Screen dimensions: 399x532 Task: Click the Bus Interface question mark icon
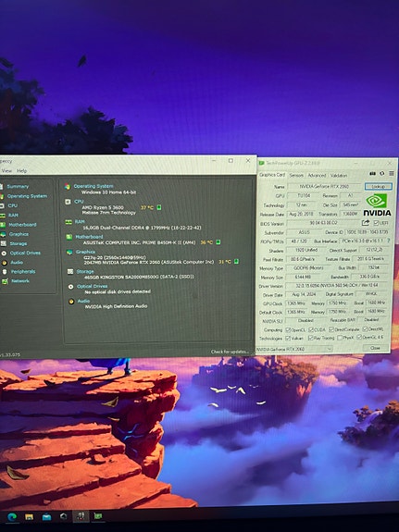(x=389, y=241)
